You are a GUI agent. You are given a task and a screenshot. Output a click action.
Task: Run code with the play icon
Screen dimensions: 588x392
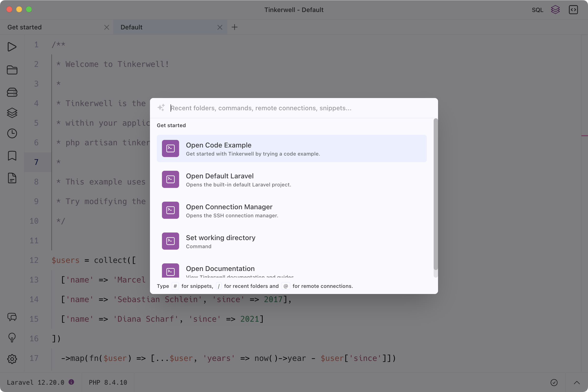[x=12, y=47]
